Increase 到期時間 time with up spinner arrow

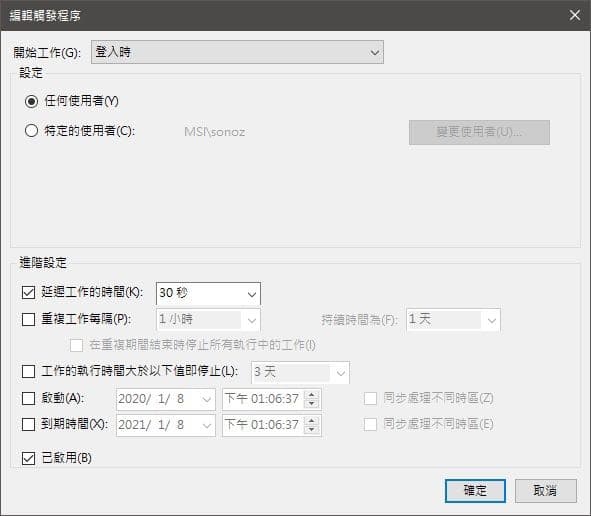coord(312,421)
